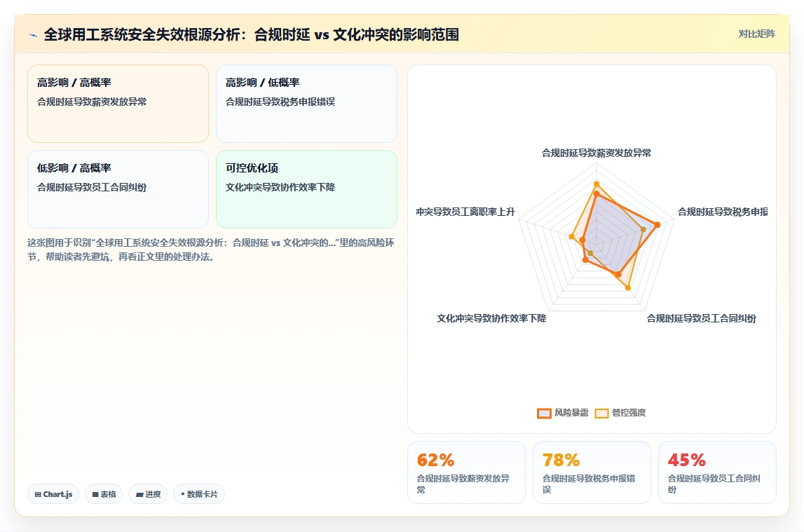804x532 pixels.
Task: Click the orange radar point on the 税务申报 axis
Action: click(x=657, y=224)
